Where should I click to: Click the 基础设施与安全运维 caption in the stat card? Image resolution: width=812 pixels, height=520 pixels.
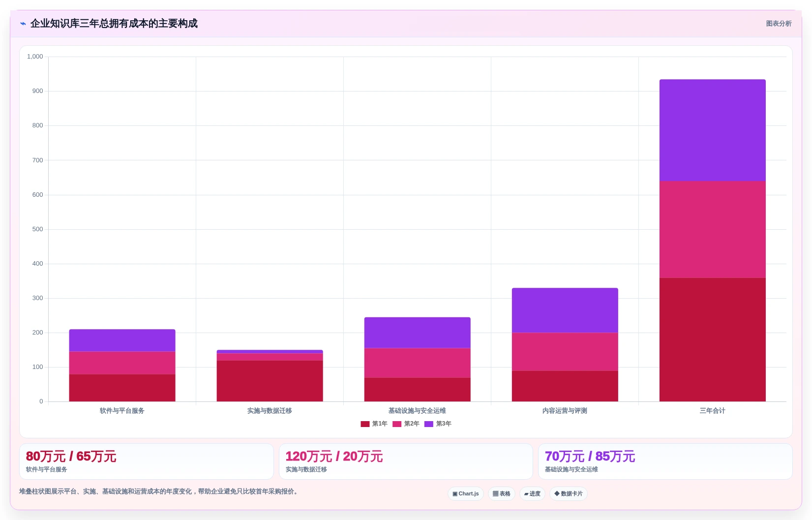(x=571, y=470)
